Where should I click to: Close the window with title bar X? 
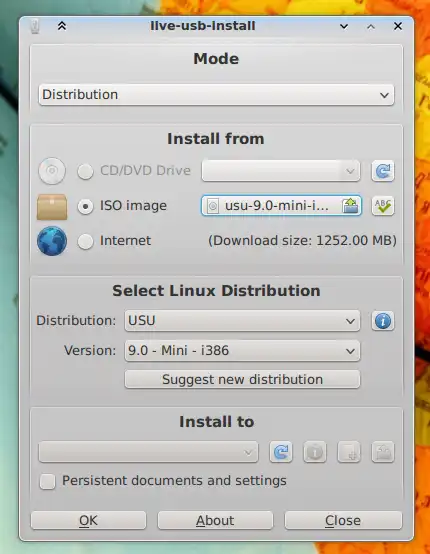click(398, 26)
